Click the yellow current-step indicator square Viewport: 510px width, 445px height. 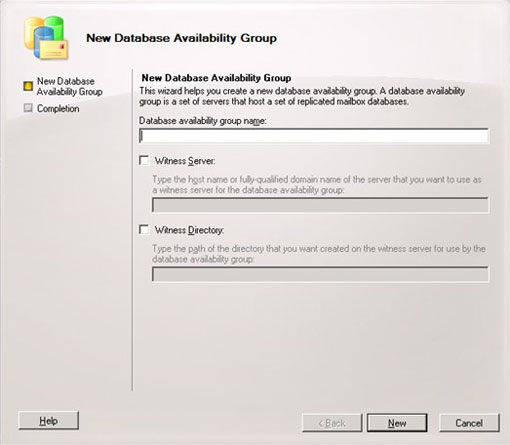[x=28, y=86]
